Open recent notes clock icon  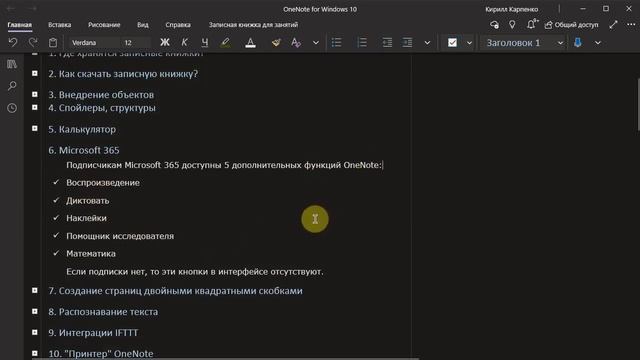[x=12, y=108]
